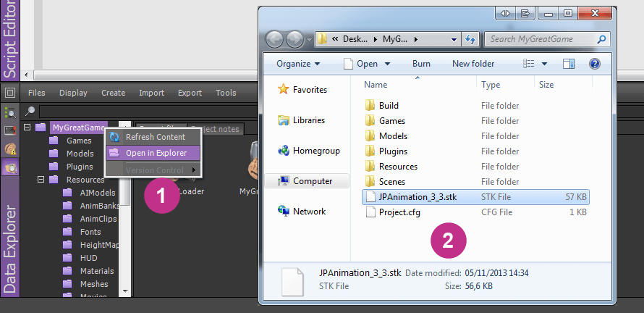The width and height of the screenshot is (644, 313).
Task: Open the Files menu
Action: coord(36,93)
